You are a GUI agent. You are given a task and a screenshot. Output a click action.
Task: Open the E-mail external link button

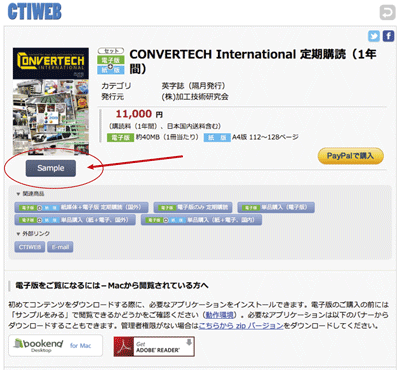pos(60,247)
